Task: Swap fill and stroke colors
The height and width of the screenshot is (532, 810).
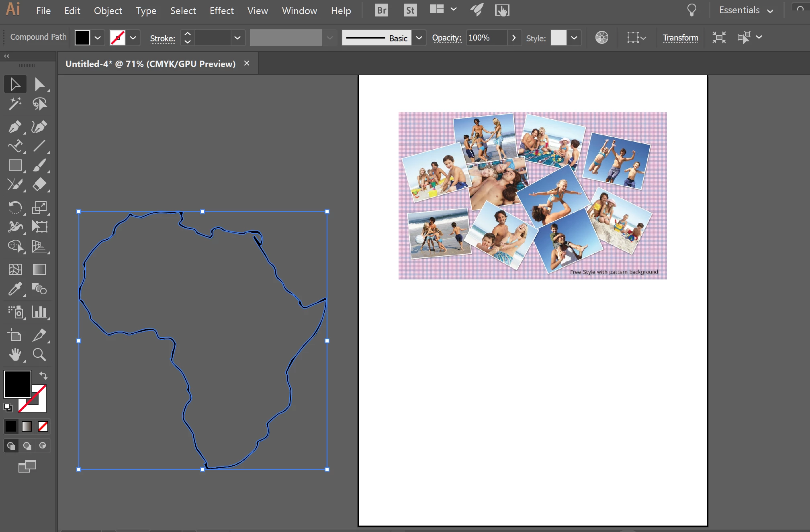Action: pos(43,375)
